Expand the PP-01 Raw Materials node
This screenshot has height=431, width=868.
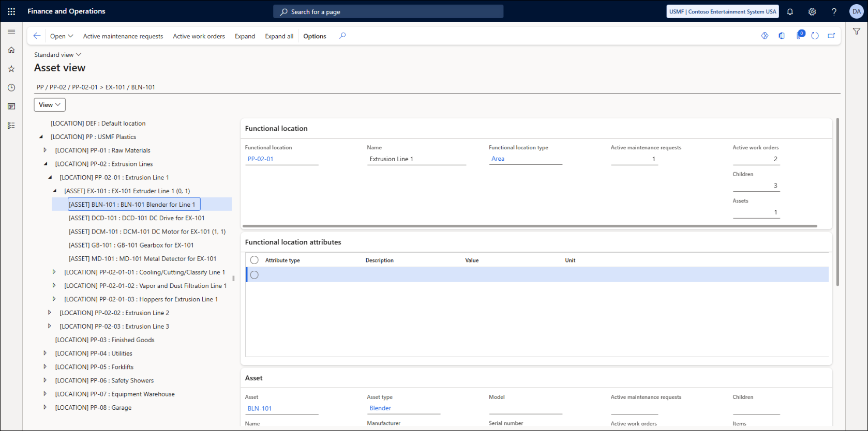(45, 150)
